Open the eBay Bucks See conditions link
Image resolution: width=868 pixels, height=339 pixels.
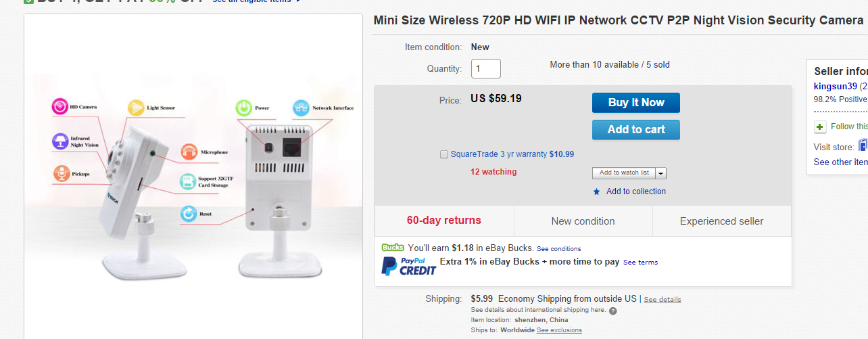click(x=558, y=248)
